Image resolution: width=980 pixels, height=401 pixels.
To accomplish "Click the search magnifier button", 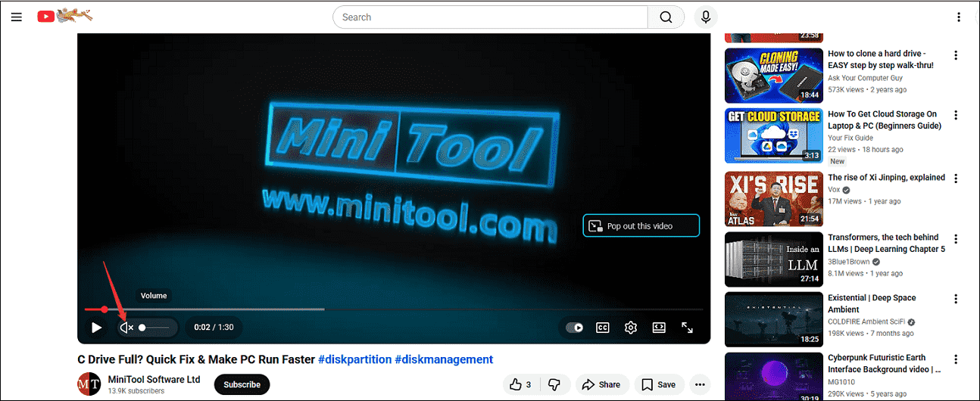I will click(666, 17).
